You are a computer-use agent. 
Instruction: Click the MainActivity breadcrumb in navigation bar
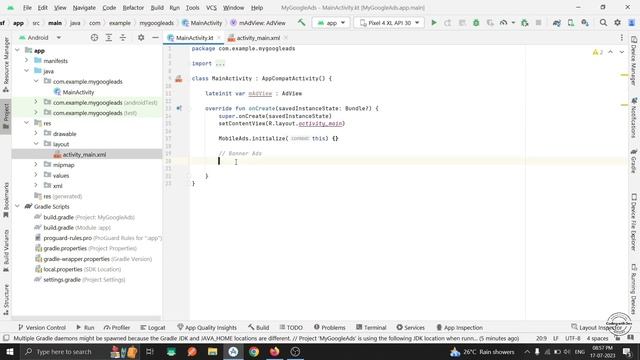(202, 23)
